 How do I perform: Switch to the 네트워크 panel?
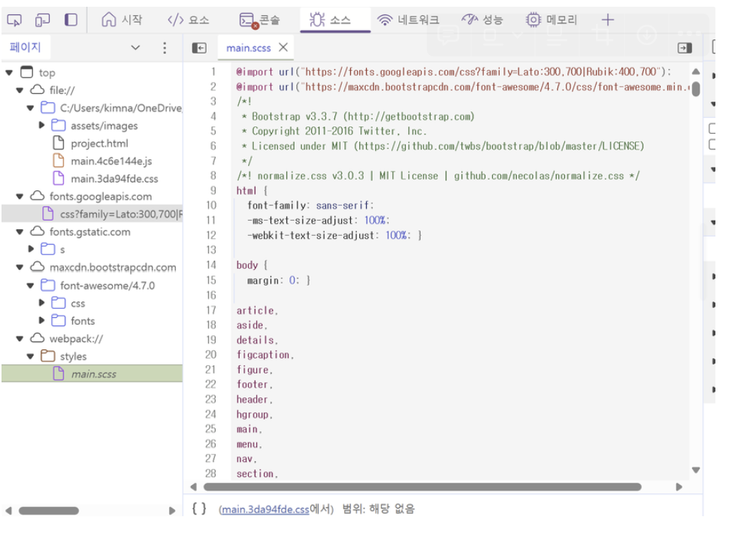click(410, 20)
